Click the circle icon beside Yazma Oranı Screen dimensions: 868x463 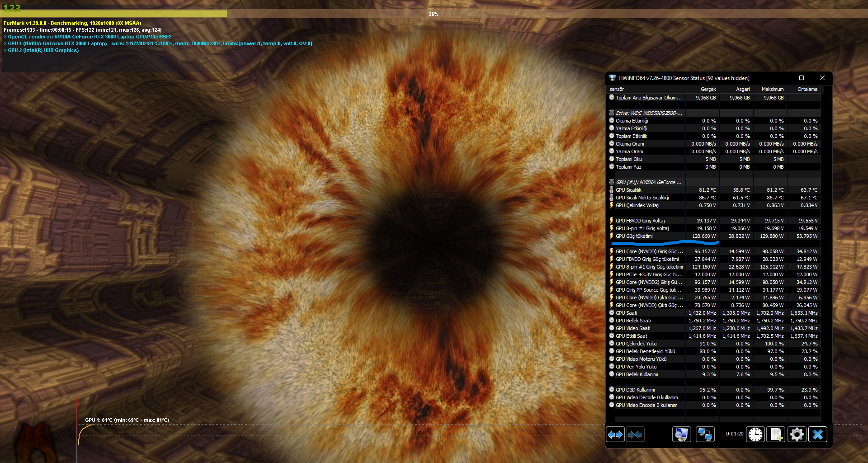pyautogui.click(x=612, y=151)
